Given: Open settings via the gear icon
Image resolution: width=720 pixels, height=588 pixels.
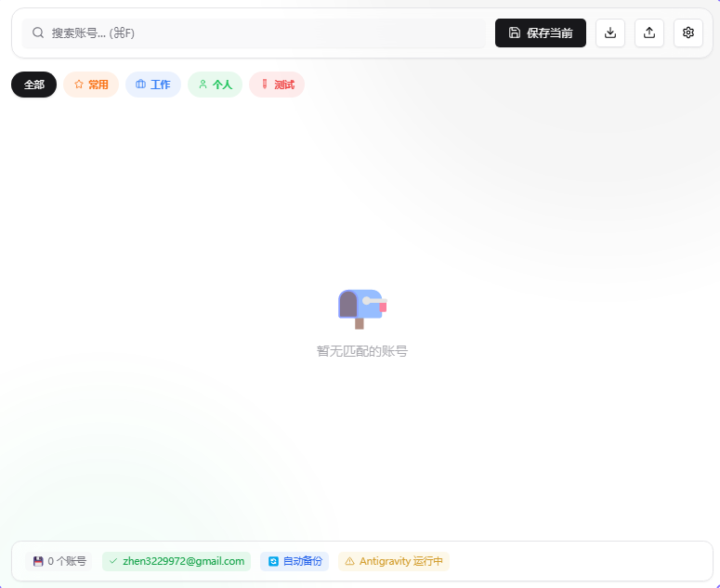Looking at the screenshot, I should 688,33.
